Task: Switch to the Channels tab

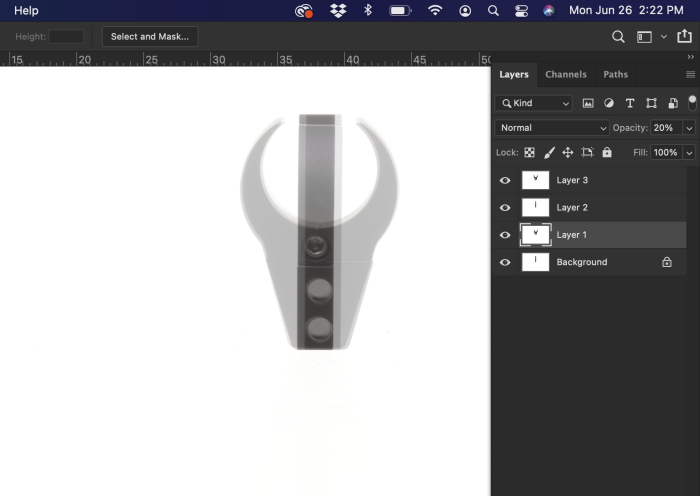Action: pos(566,75)
